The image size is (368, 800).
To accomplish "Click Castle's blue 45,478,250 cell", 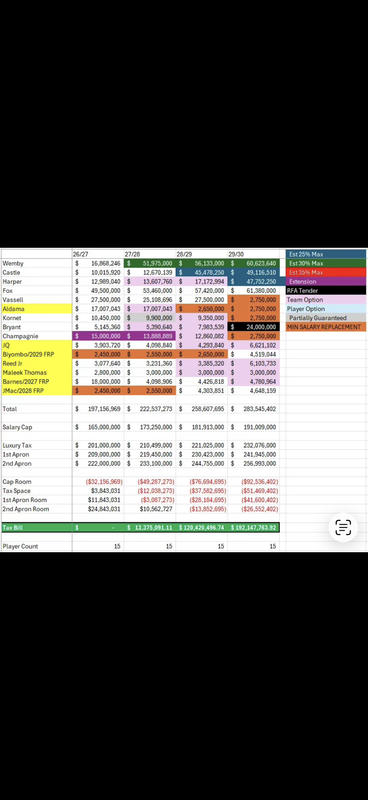I will click(x=202, y=273).
